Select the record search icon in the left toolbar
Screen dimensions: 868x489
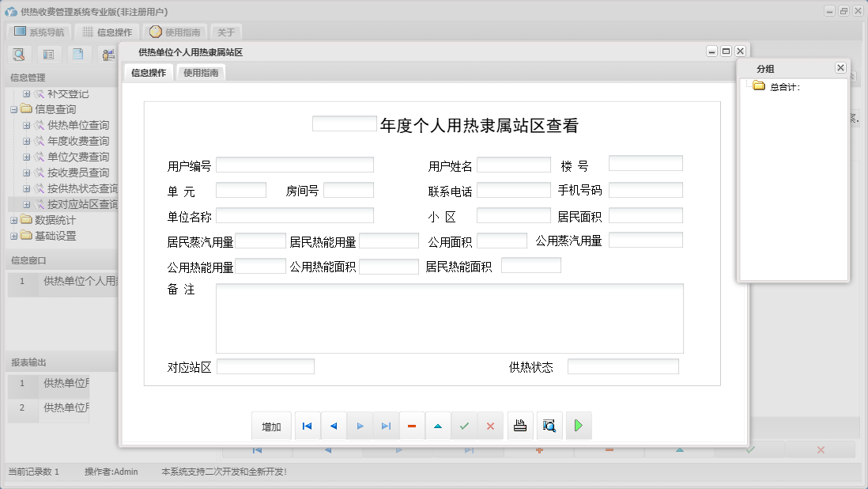[x=19, y=54]
